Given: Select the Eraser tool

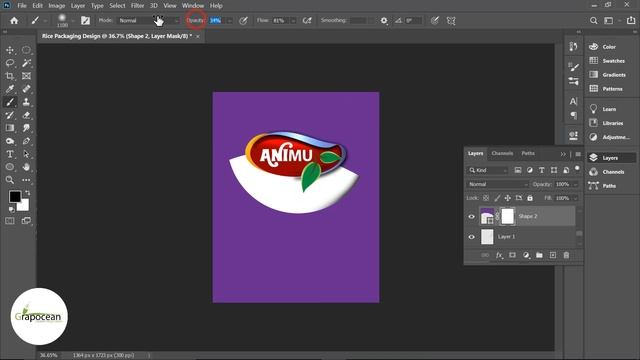Looking at the screenshot, I should pos(26,115).
